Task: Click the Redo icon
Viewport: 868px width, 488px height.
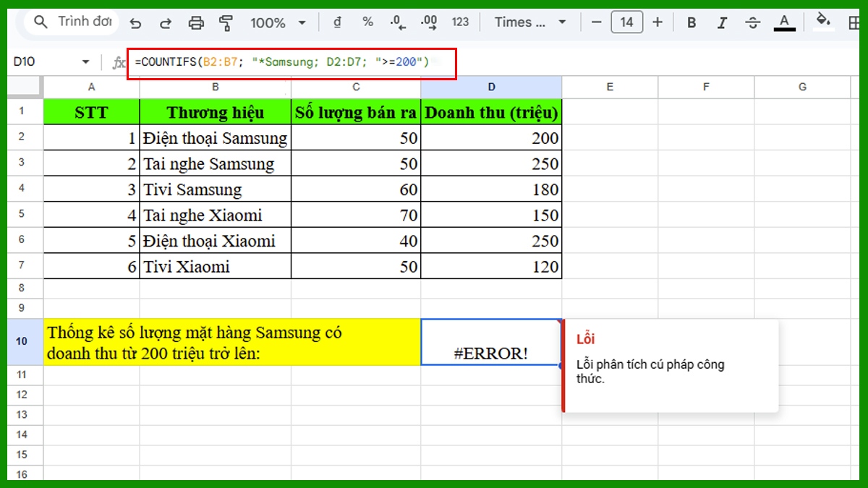Action: pyautogui.click(x=166, y=22)
